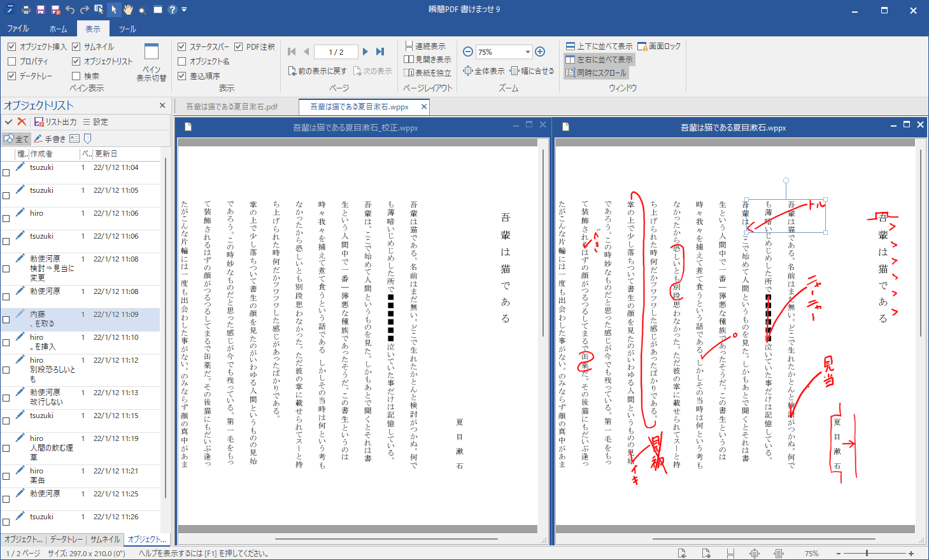Click 前の表示に戻す button
The height and width of the screenshot is (560, 929).
click(317, 71)
